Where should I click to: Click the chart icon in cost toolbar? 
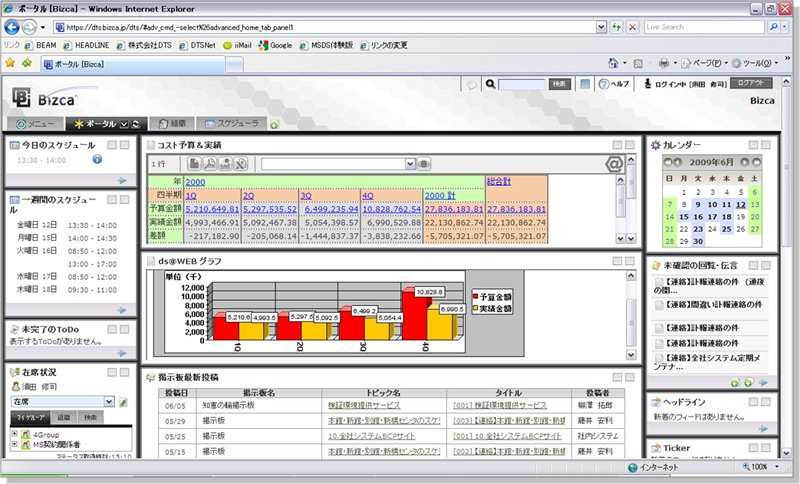point(225,164)
